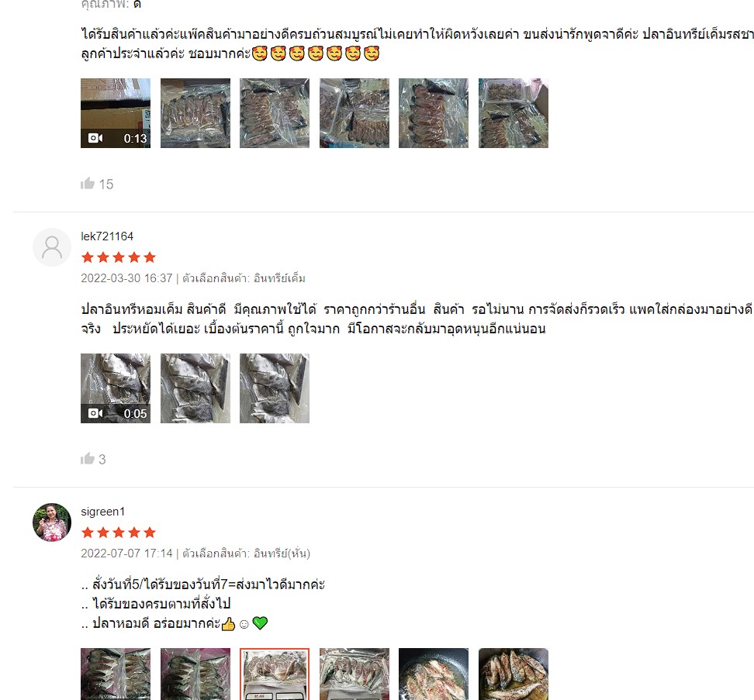This screenshot has width=754, height=700.
Task: Play the 0:13 review video
Action: [x=116, y=113]
